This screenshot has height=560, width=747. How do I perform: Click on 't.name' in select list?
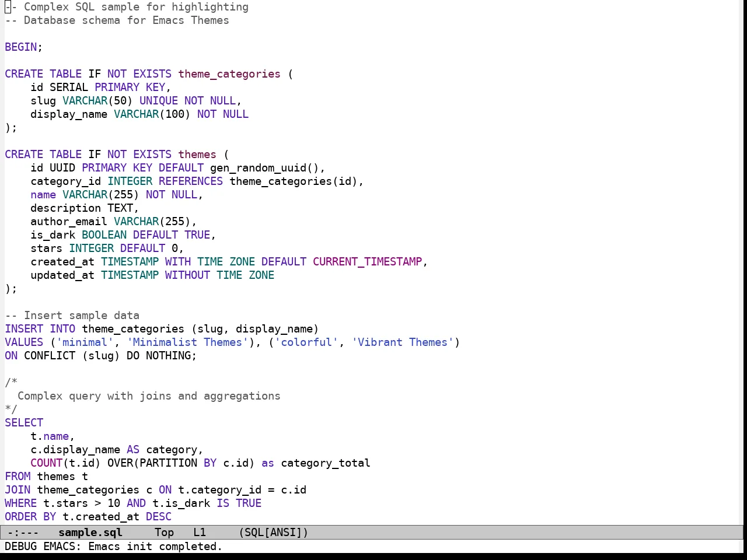[x=50, y=436]
